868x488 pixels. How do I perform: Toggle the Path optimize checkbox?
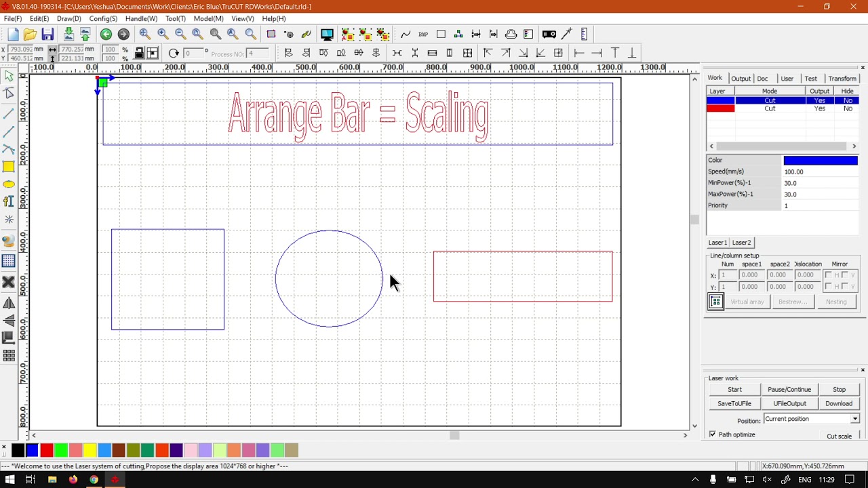click(x=712, y=434)
